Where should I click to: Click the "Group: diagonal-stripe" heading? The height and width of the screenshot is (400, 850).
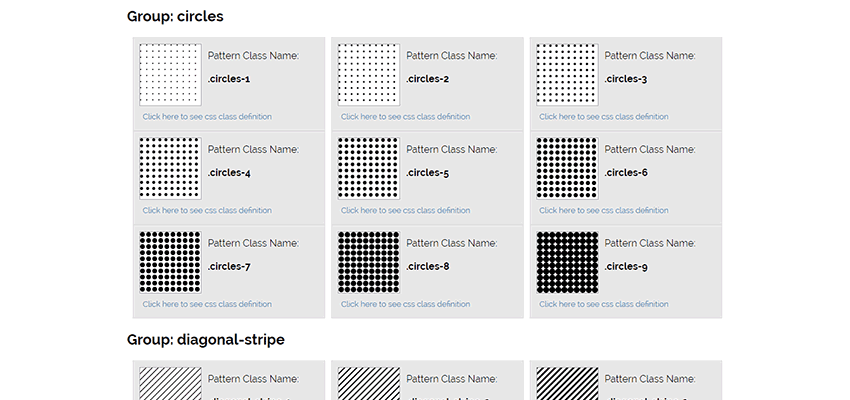(x=205, y=340)
